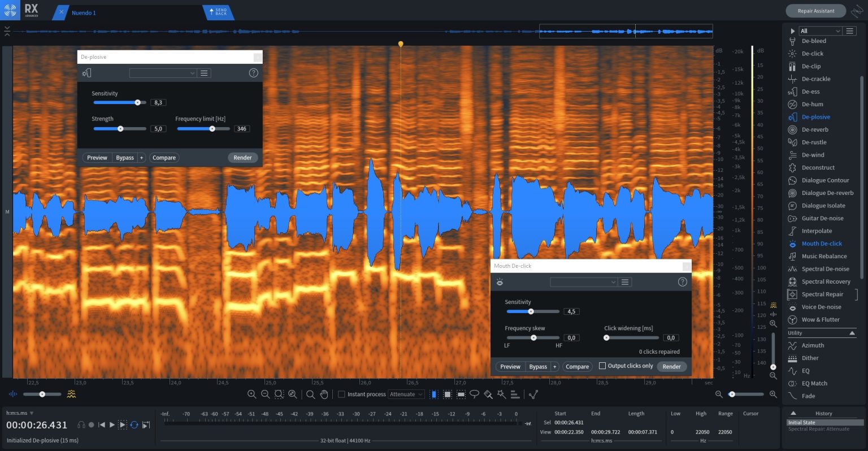
Task: Open the module filter All dropdown
Action: [x=820, y=31]
